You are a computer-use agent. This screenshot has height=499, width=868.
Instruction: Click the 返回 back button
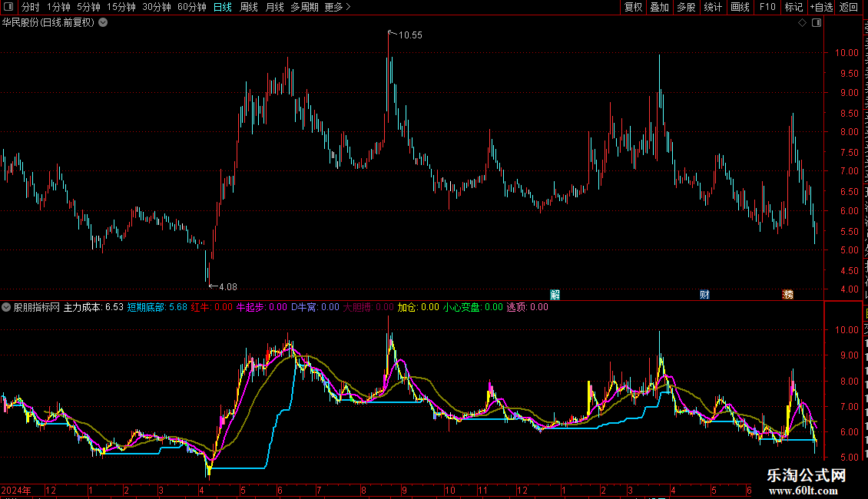coord(848,7)
